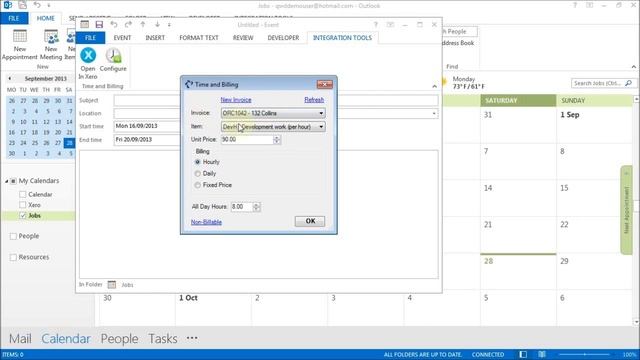This screenshot has height=360, width=640.
Task: Uncheck the Jobs calendar checkbox
Action: coord(23,216)
